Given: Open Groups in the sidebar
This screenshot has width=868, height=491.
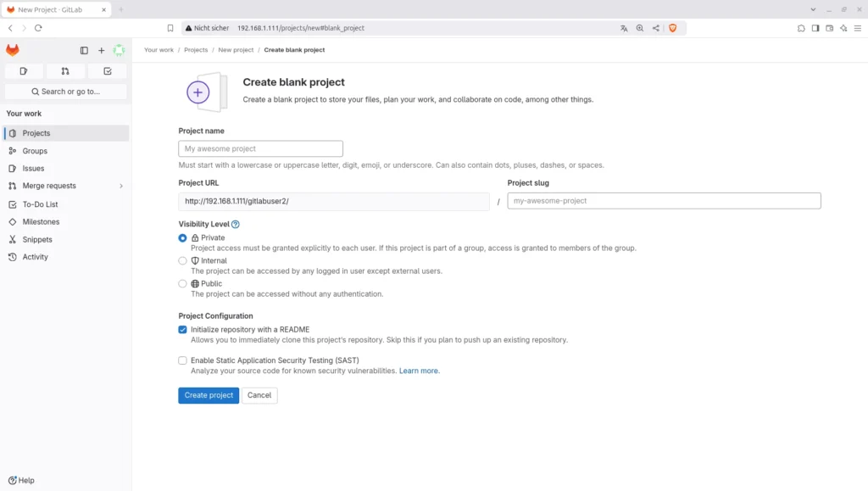Looking at the screenshot, I should pyautogui.click(x=35, y=151).
